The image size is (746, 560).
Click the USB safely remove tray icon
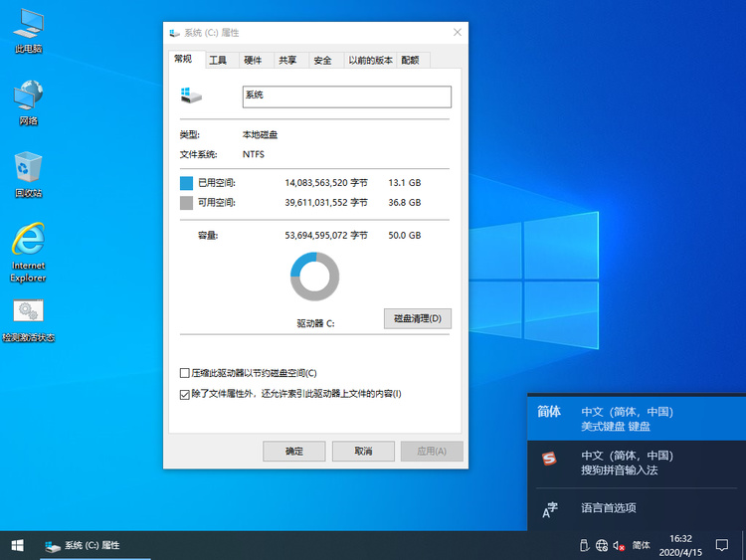tap(583, 545)
